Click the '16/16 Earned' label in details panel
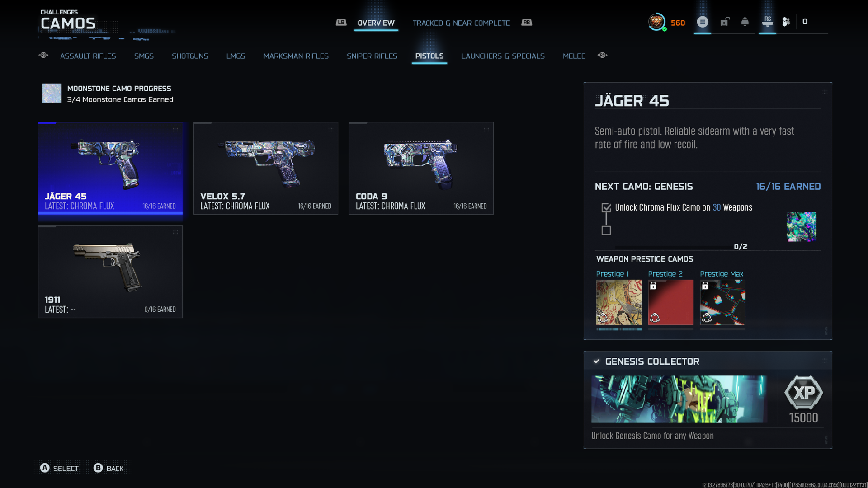The width and height of the screenshot is (868, 488). tap(788, 187)
